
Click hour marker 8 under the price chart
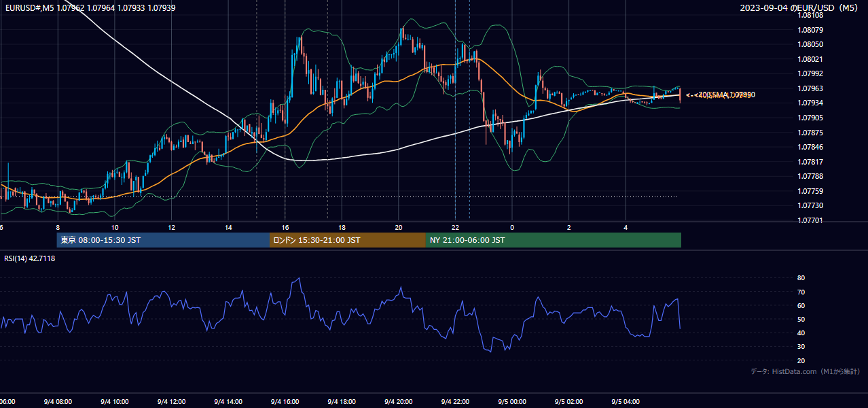tap(58, 228)
